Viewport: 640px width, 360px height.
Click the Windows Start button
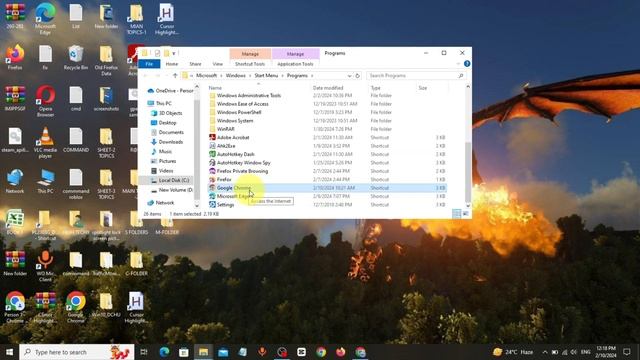[9, 352]
